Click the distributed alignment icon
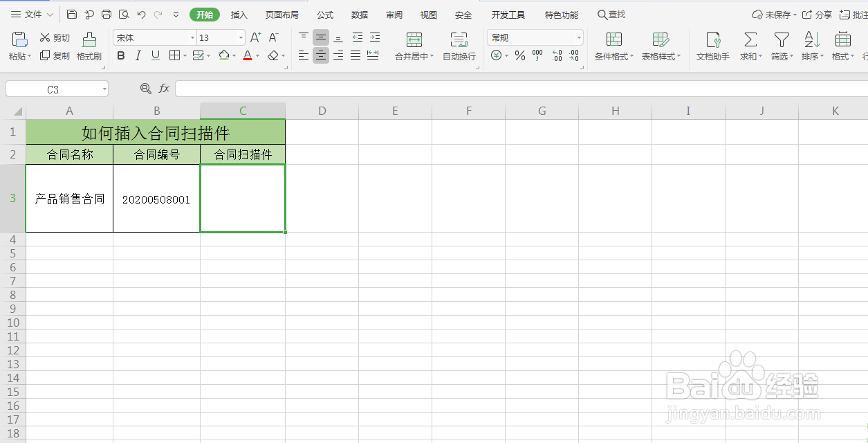The height and width of the screenshot is (443, 868). point(373,55)
